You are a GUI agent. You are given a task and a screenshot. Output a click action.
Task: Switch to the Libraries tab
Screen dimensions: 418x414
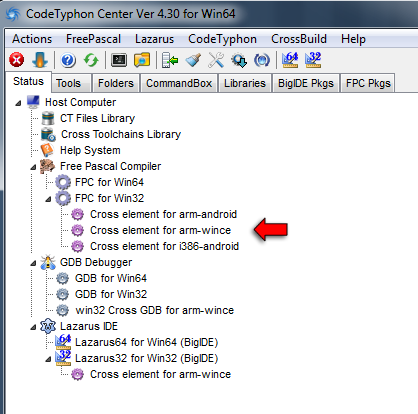(245, 83)
